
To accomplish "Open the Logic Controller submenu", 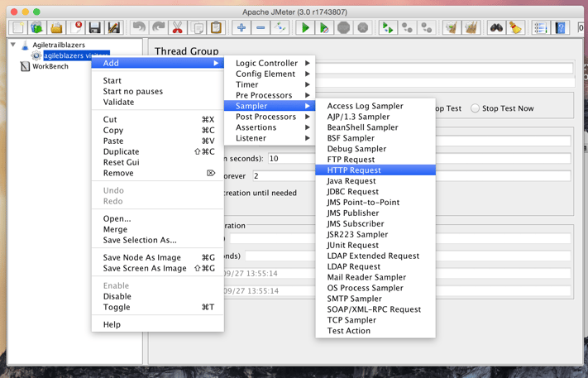I will [270, 63].
